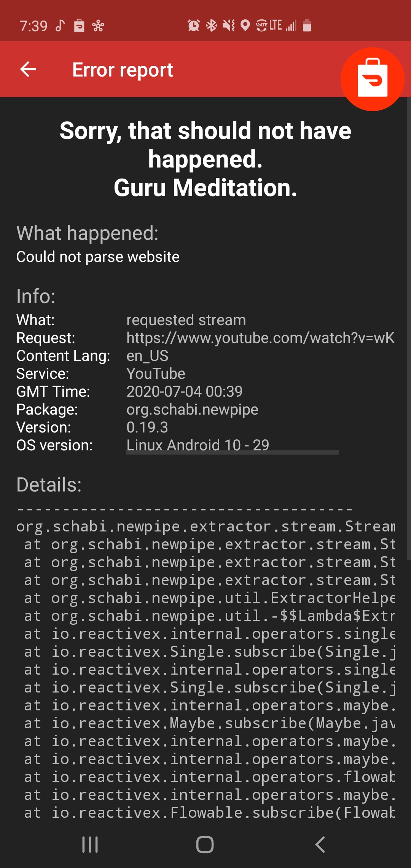This screenshot has width=411, height=868.
Task: Tap the alarm clock status bar icon
Action: [x=194, y=26]
